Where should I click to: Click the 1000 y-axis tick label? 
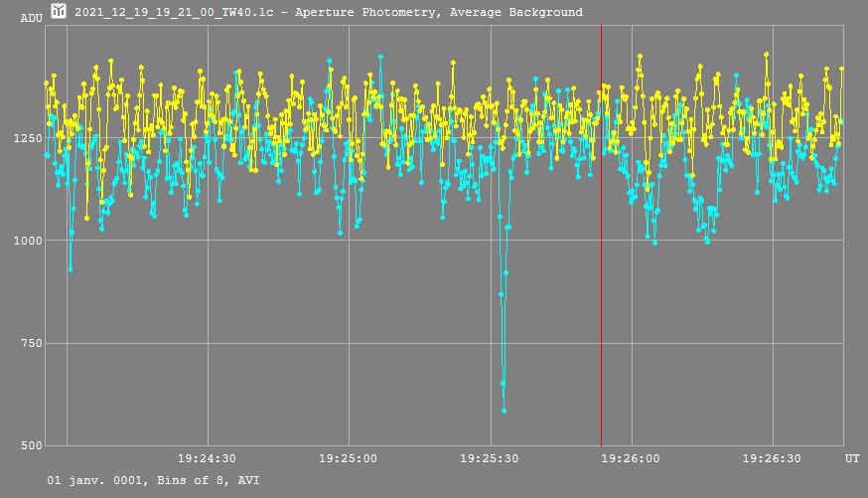(x=28, y=241)
